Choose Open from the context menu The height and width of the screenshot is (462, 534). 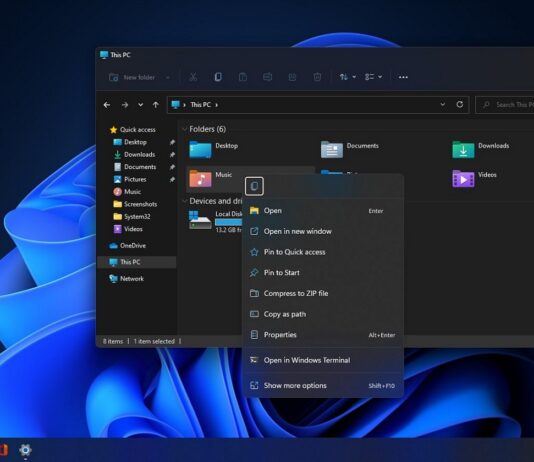click(324, 211)
